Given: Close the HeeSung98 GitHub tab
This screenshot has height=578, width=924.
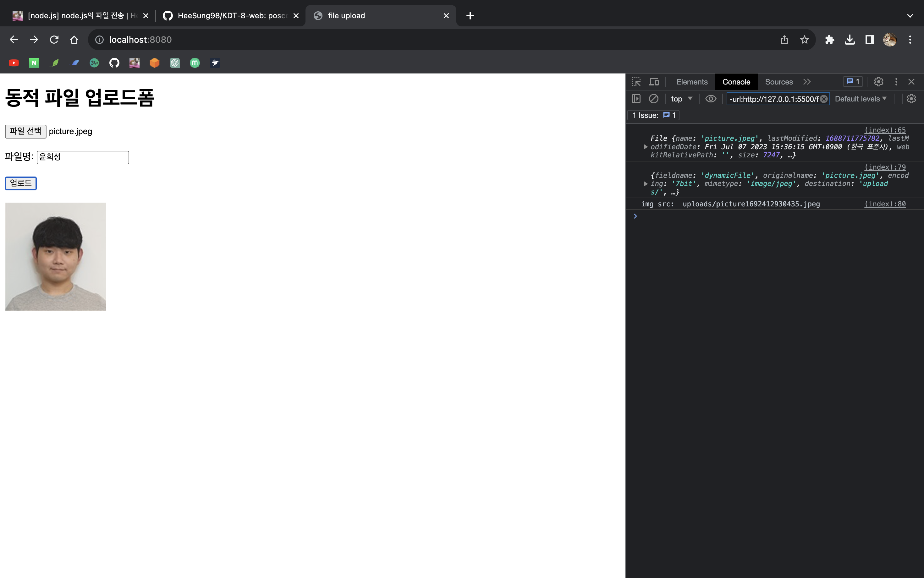Looking at the screenshot, I should (x=296, y=16).
